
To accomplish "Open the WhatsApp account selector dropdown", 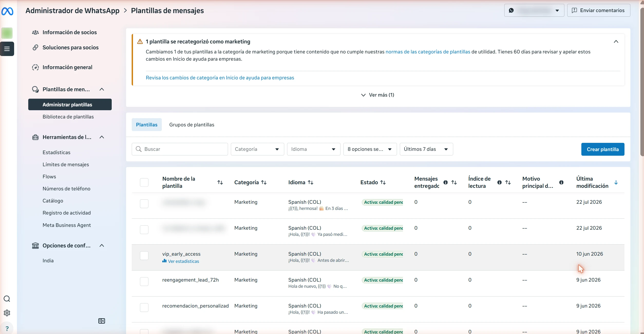I will coord(534,10).
